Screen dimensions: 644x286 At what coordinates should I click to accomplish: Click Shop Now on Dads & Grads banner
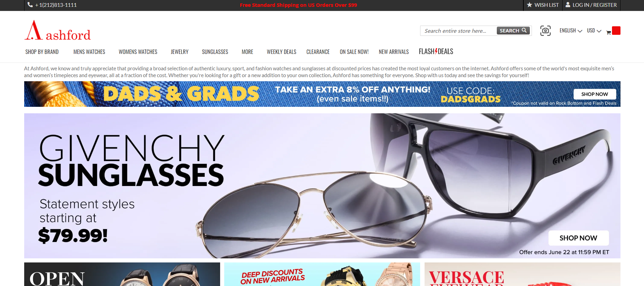[595, 94]
